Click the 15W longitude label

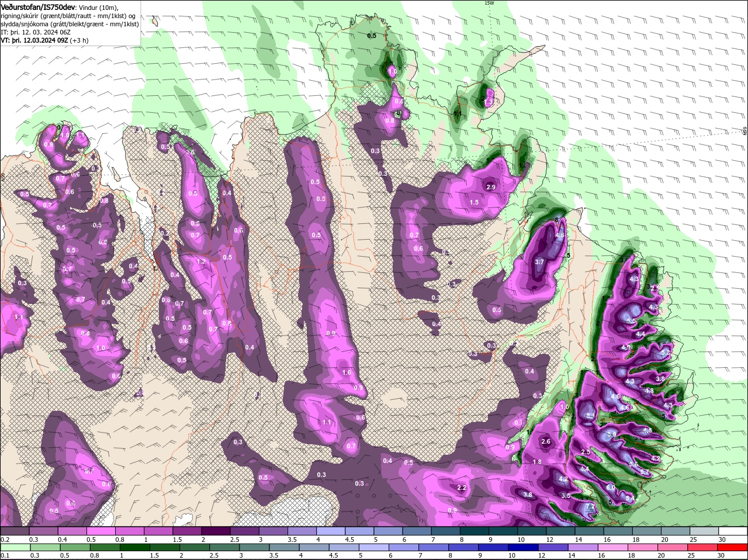(x=489, y=3)
